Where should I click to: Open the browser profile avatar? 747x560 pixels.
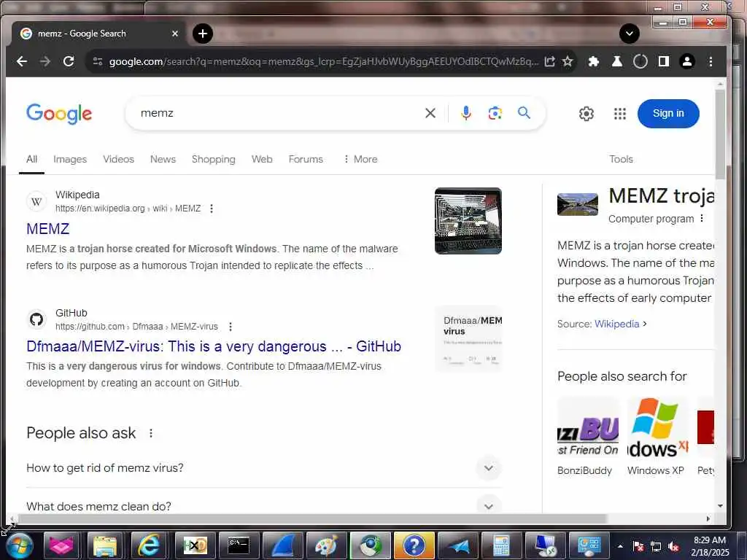pyautogui.click(x=687, y=61)
